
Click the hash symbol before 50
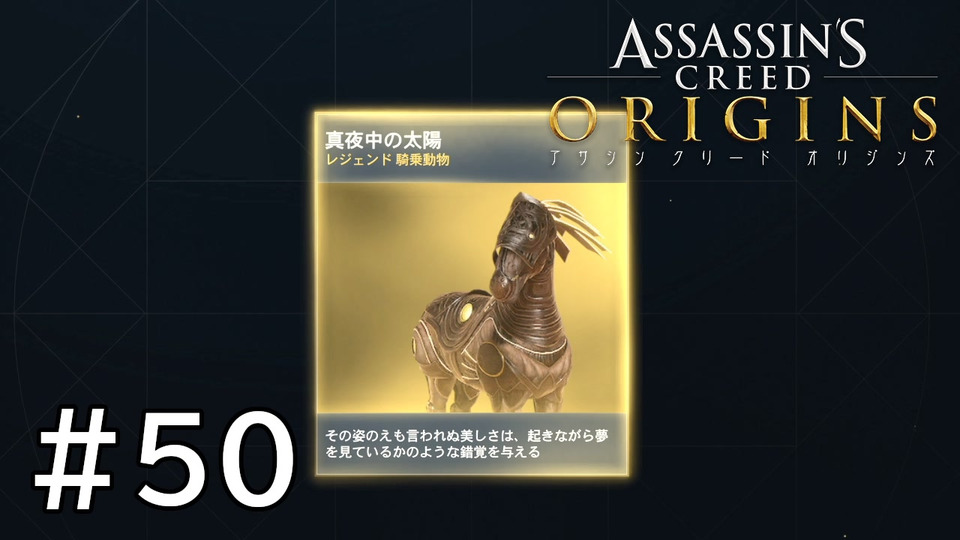coord(75,460)
